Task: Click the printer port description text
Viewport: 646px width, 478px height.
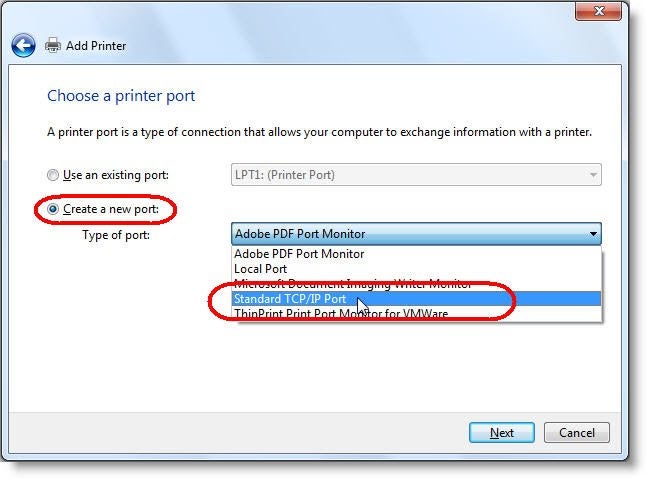Action: pos(319,132)
